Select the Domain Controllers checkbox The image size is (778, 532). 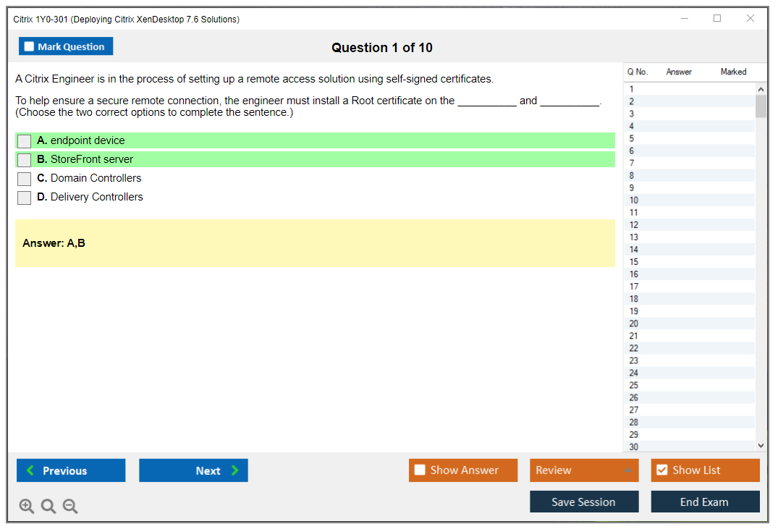point(24,179)
